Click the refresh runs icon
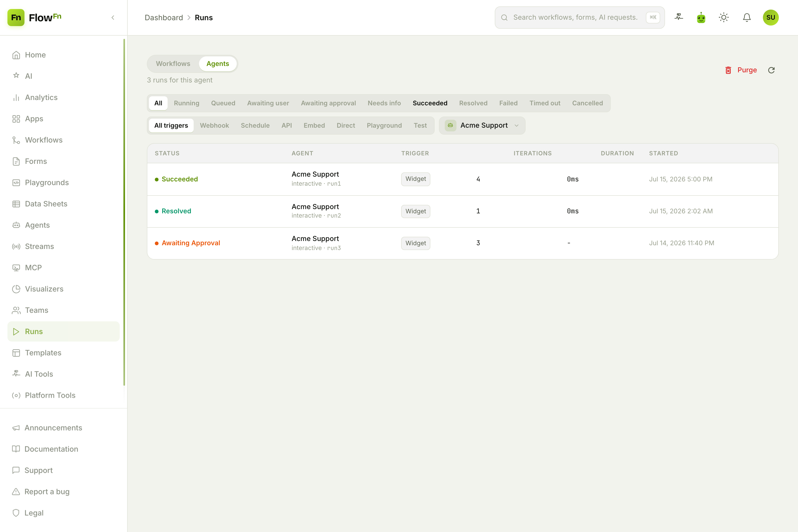The image size is (798, 532). 771,70
